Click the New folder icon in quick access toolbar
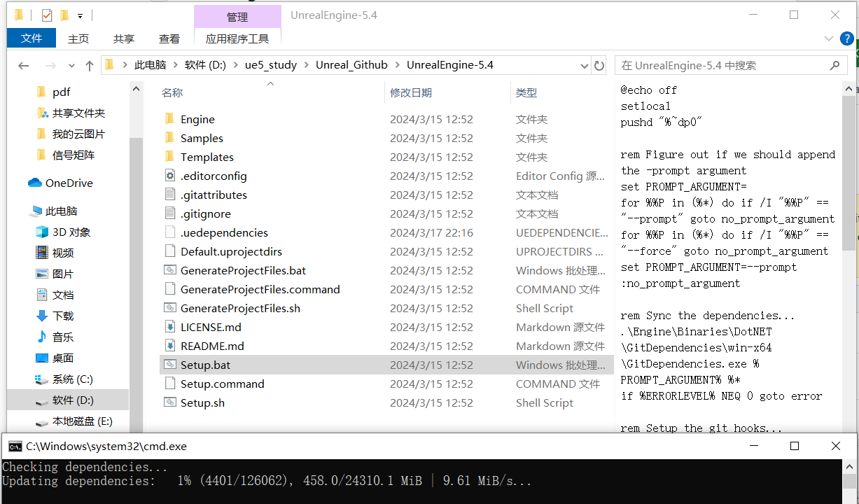Viewport: 859px width, 504px height. (x=64, y=15)
